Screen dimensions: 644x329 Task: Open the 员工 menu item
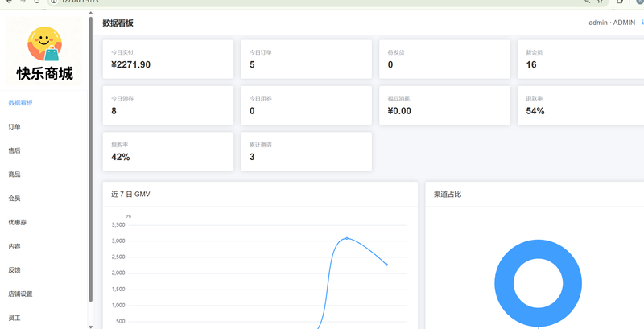pos(14,318)
